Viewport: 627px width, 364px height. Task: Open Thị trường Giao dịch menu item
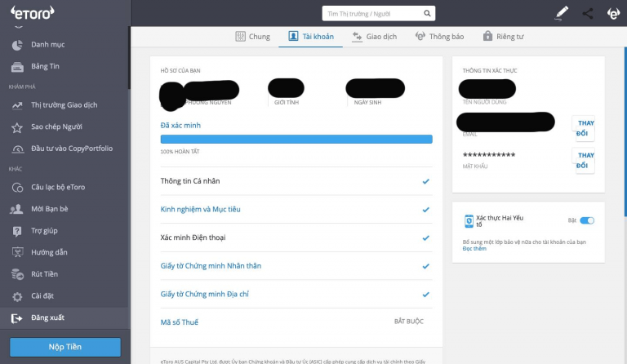pos(64,105)
